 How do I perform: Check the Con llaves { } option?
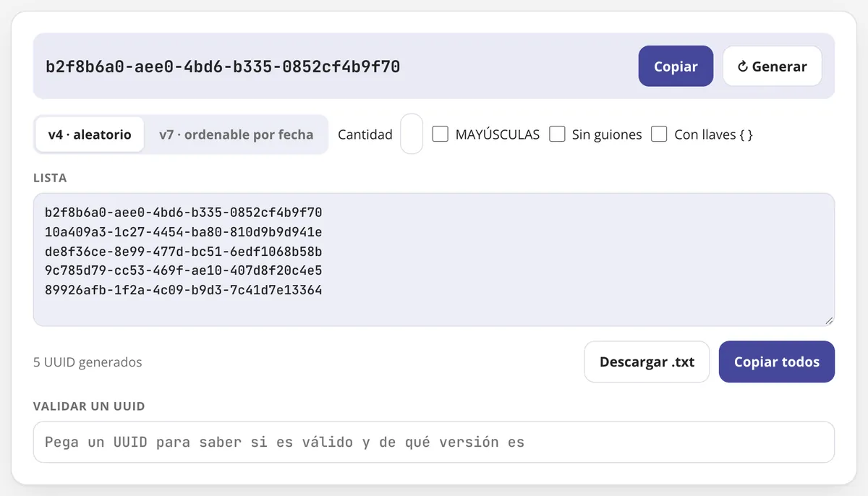[x=659, y=134]
